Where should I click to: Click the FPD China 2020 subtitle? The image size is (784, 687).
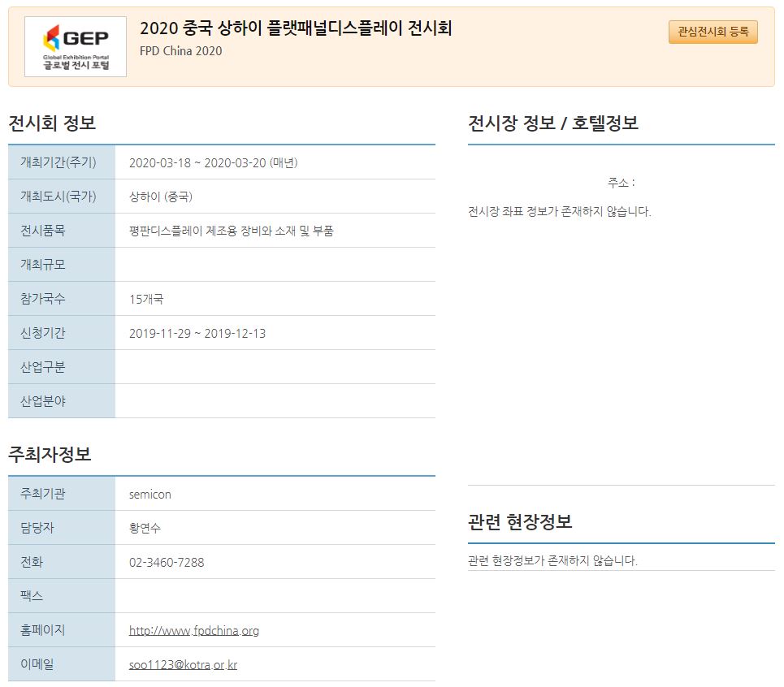click(181, 51)
